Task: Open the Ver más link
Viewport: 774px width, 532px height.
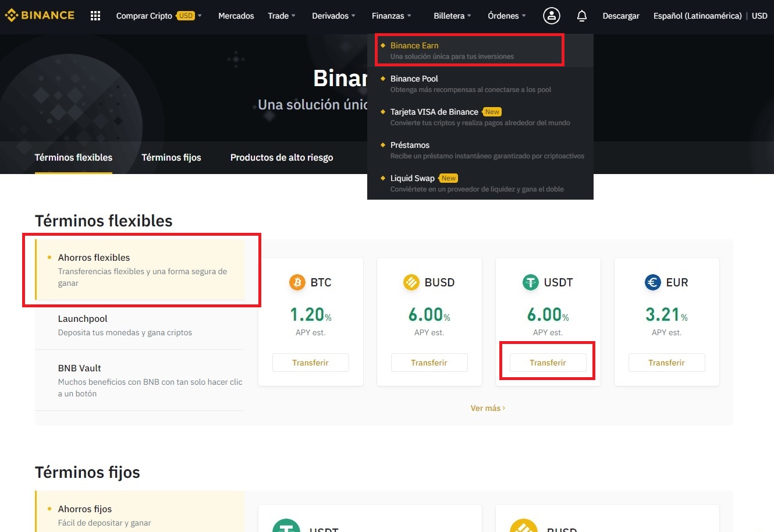Action: (x=488, y=408)
